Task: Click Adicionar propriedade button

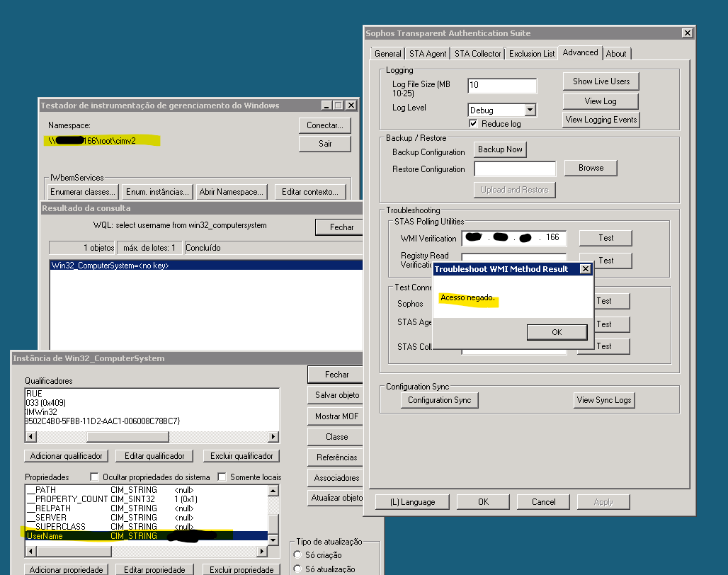Action: point(67,570)
